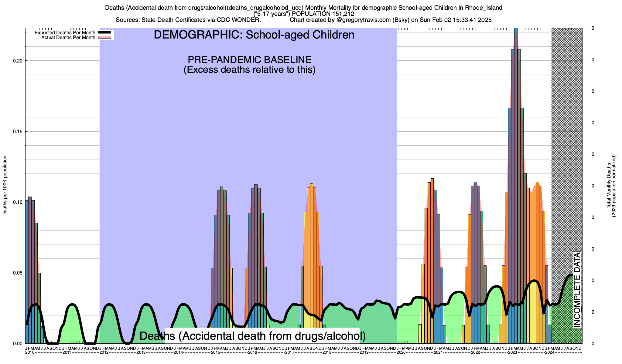Click the 'DEMOGRAPHIC: School-aged Children' title

(x=254, y=35)
